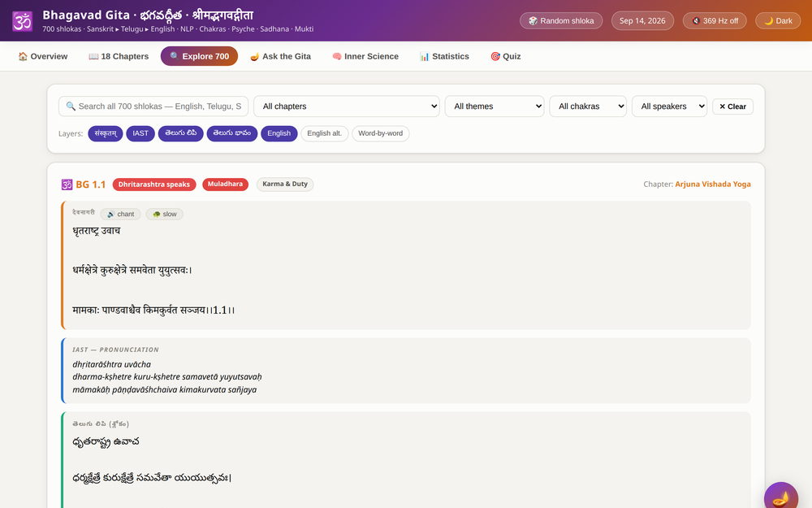Open the Inner Science tab
The image size is (812, 508).
coord(365,56)
